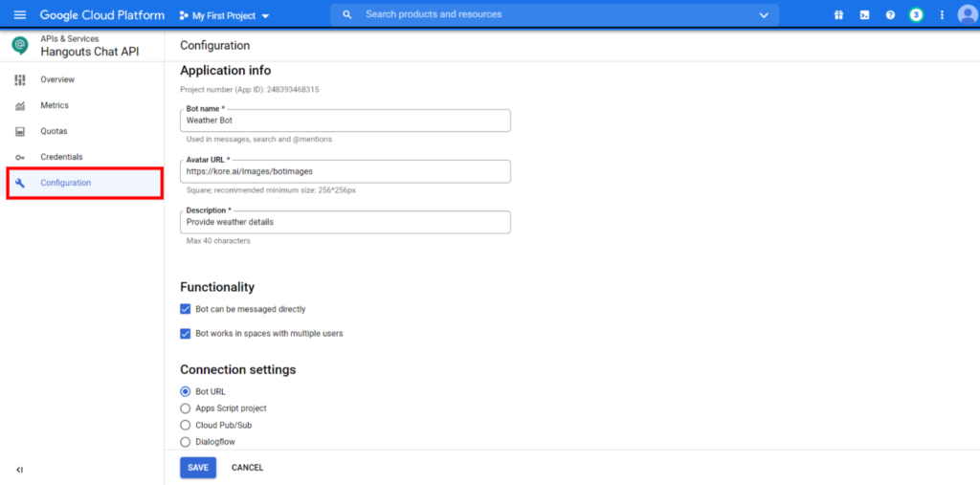
Task: Click the Credentials key icon
Action: pos(20,158)
